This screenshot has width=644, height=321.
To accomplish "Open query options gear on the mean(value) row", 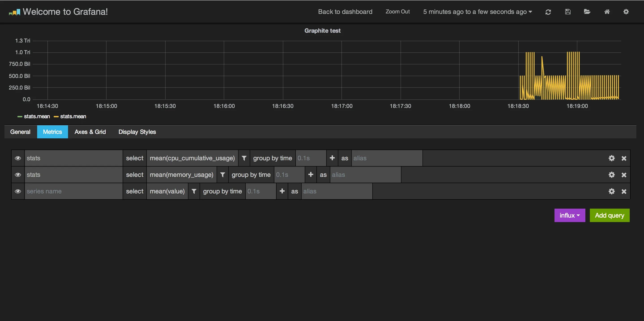I will pos(612,191).
